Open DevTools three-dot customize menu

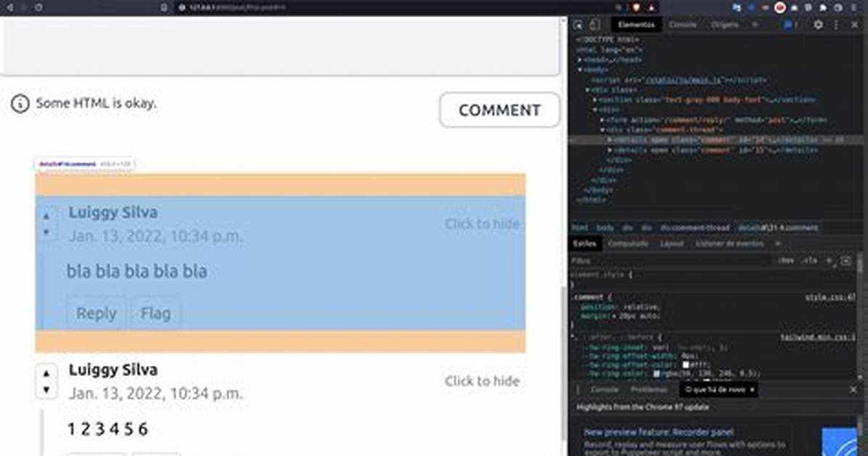click(837, 25)
